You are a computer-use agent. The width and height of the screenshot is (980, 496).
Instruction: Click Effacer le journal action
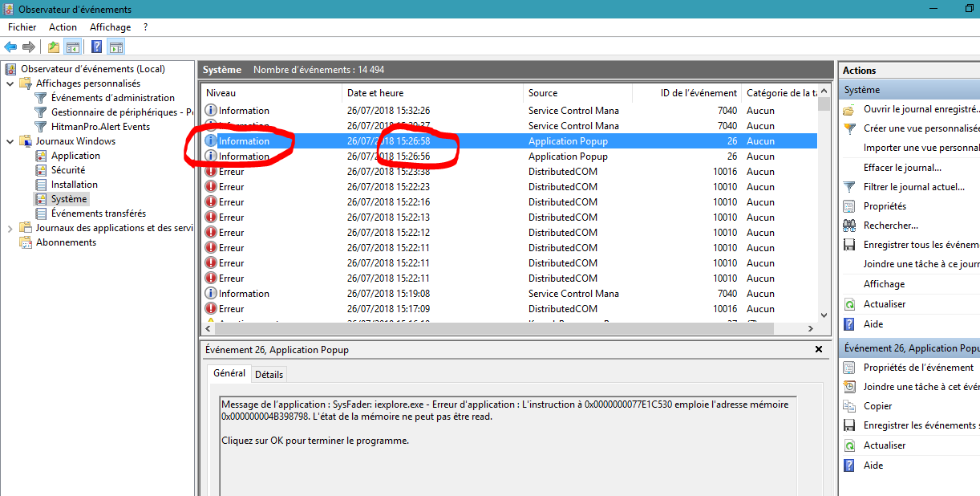(x=902, y=168)
